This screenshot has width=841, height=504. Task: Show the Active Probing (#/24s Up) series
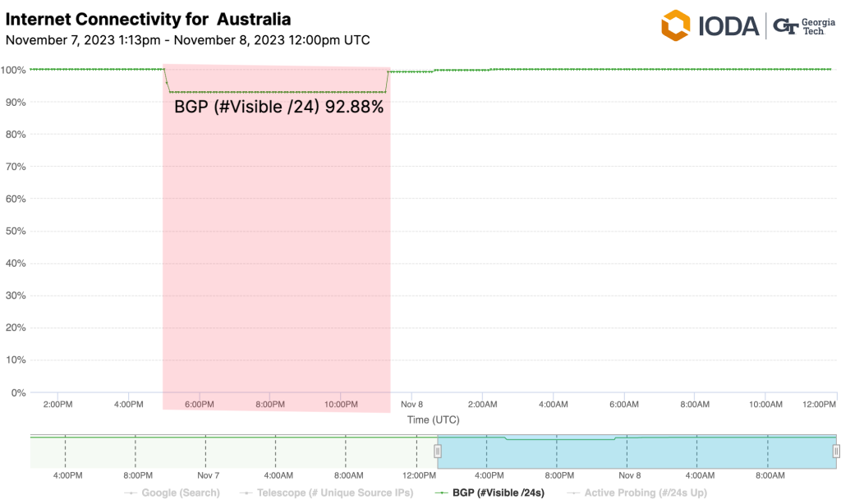tap(645, 493)
